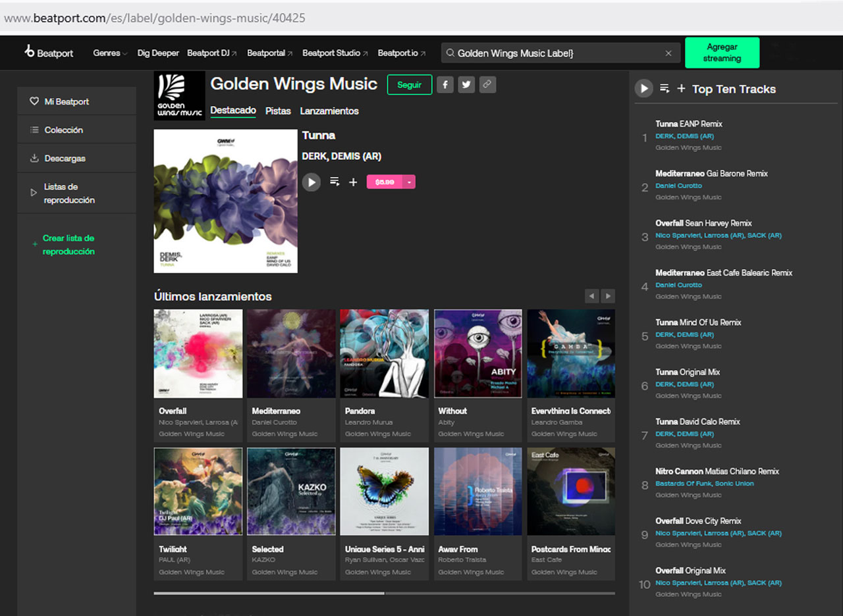The height and width of the screenshot is (616, 843).
Task: Open track Overfall Sean Harvey Remix
Action: click(703, 223)
